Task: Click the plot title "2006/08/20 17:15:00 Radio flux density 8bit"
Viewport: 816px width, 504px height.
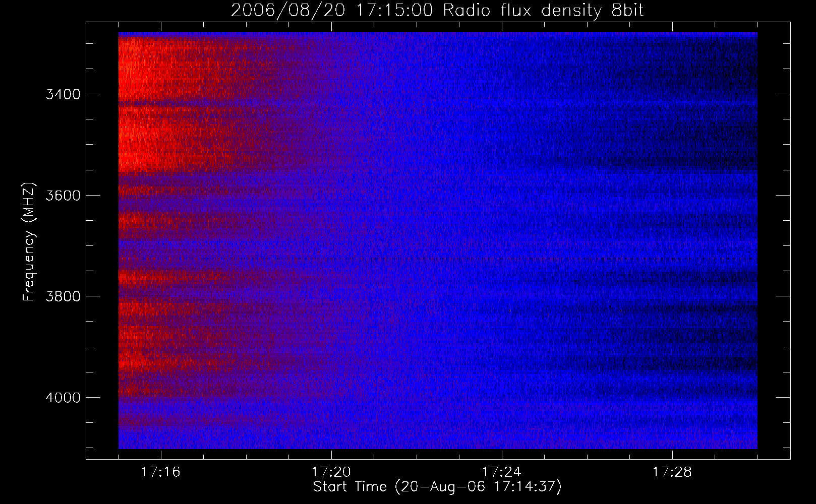Action: click(437, 10)
